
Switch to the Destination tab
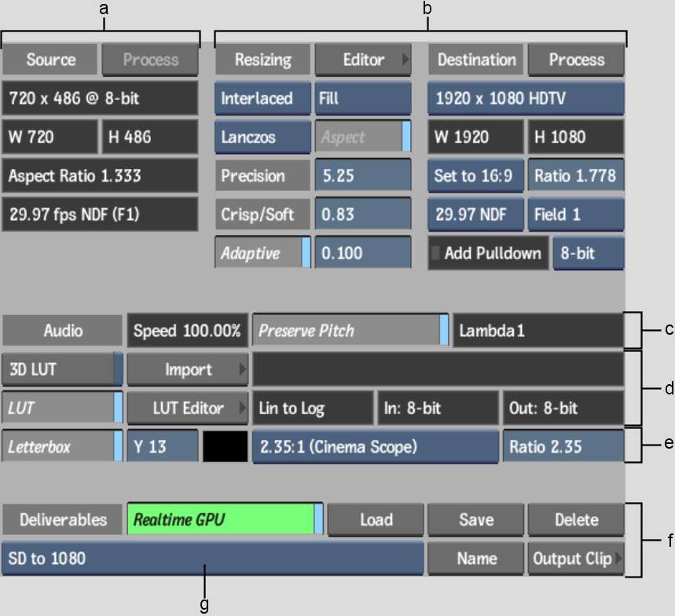tap(476, 60)
